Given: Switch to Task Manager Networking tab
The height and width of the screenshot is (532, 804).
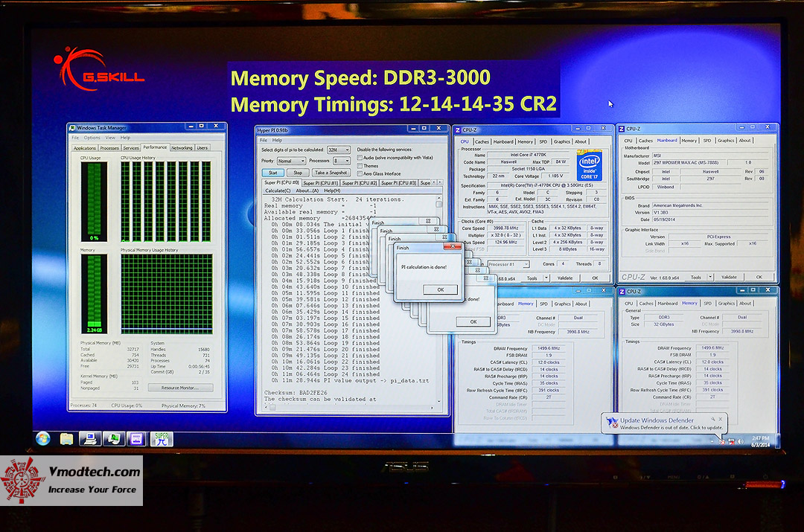Looking at the screenshot, I should point(182,147).
